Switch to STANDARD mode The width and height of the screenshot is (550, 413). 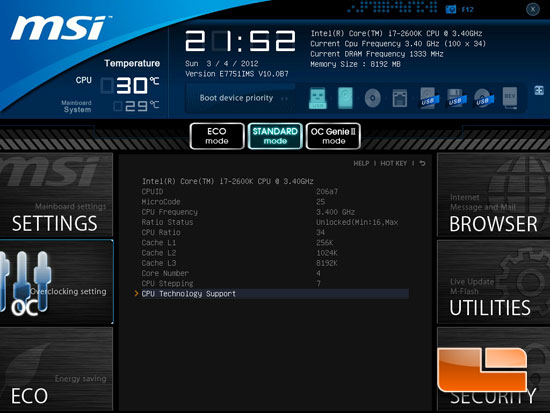(x=275, y=136)
